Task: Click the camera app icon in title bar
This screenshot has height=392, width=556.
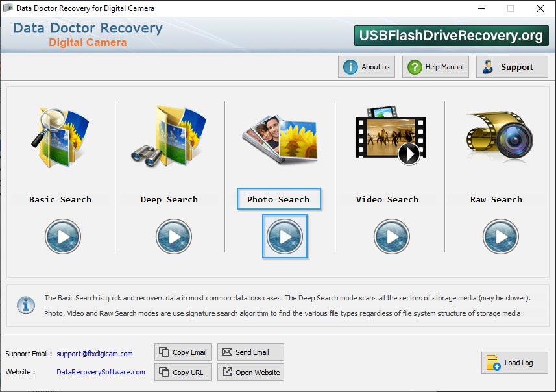Action: 8,8
